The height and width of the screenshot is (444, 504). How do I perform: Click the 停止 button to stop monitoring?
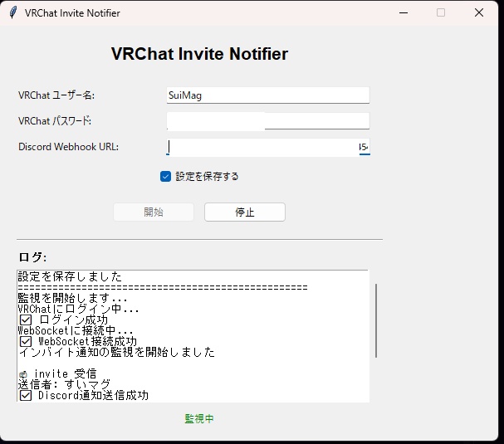point(245,212)
